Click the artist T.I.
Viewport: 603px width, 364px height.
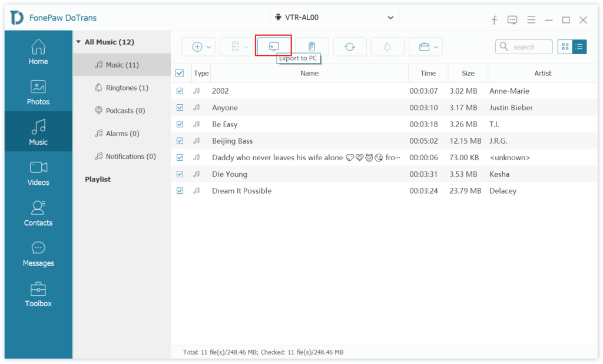(x=494, y=124)
